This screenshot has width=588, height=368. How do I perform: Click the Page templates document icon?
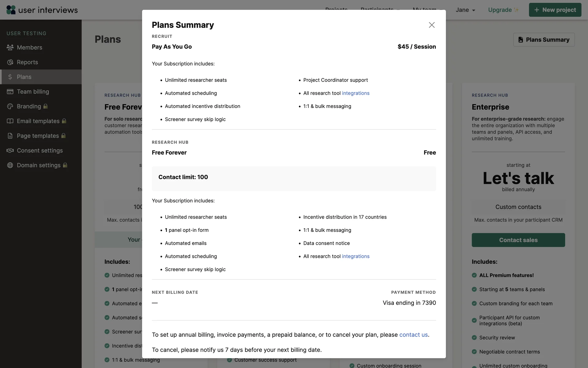point(10,136)
